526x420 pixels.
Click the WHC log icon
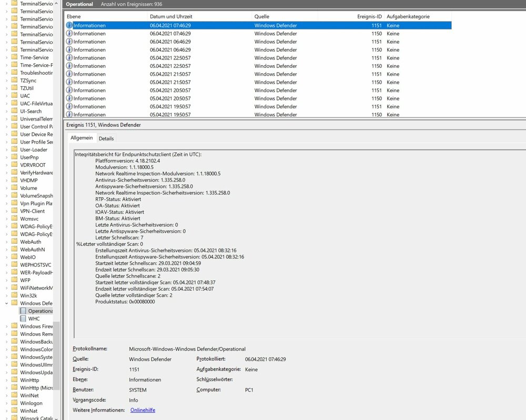[23, 318]
